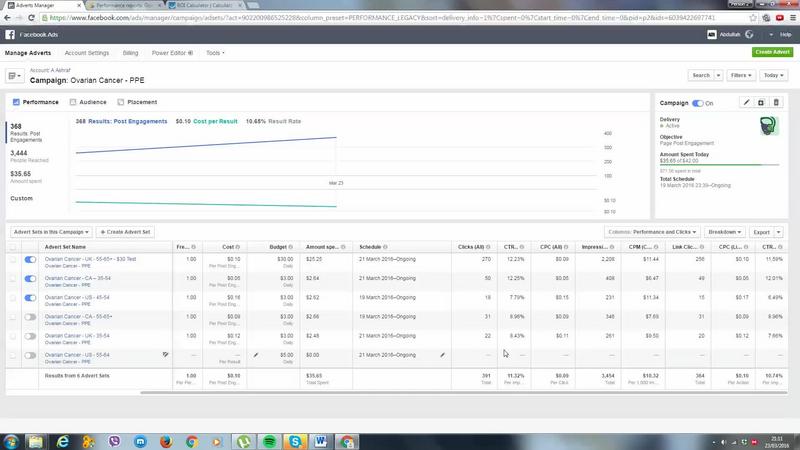Viewport: 800px width, 450px height.
Task: Open the account switcher dropdown by campaign title
Action: click(15, 76)
